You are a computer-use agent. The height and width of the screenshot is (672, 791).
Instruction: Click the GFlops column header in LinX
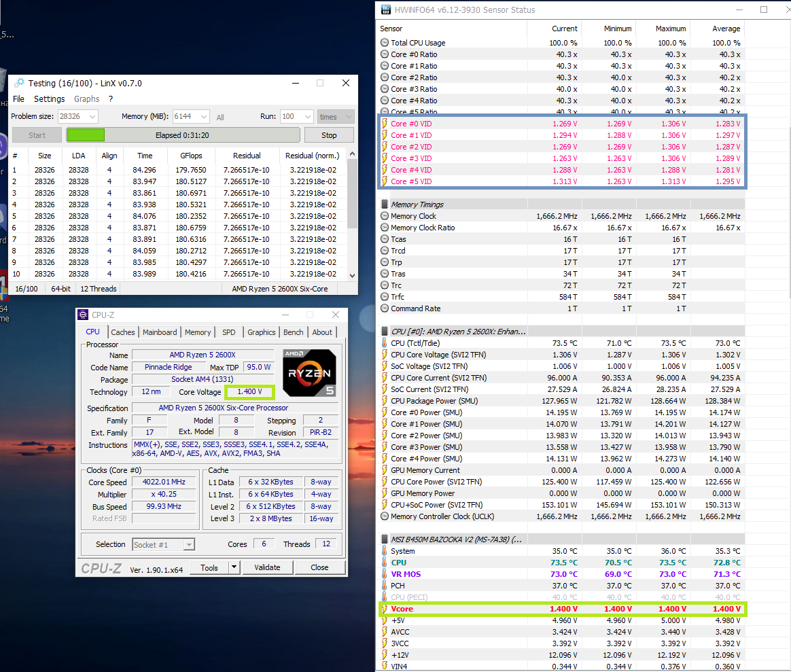click(191, 156)
